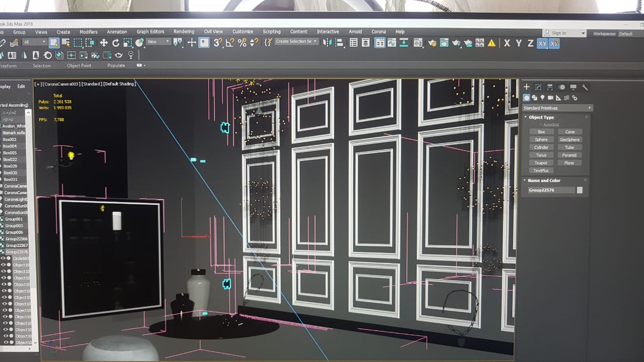Activate the Select and Move tool
The height and width of the screenshot is (362, 644).
coord(104,43)
